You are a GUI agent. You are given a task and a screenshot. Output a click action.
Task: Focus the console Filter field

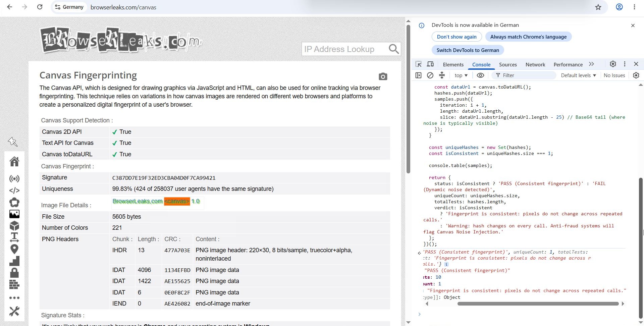click(523, 75)
